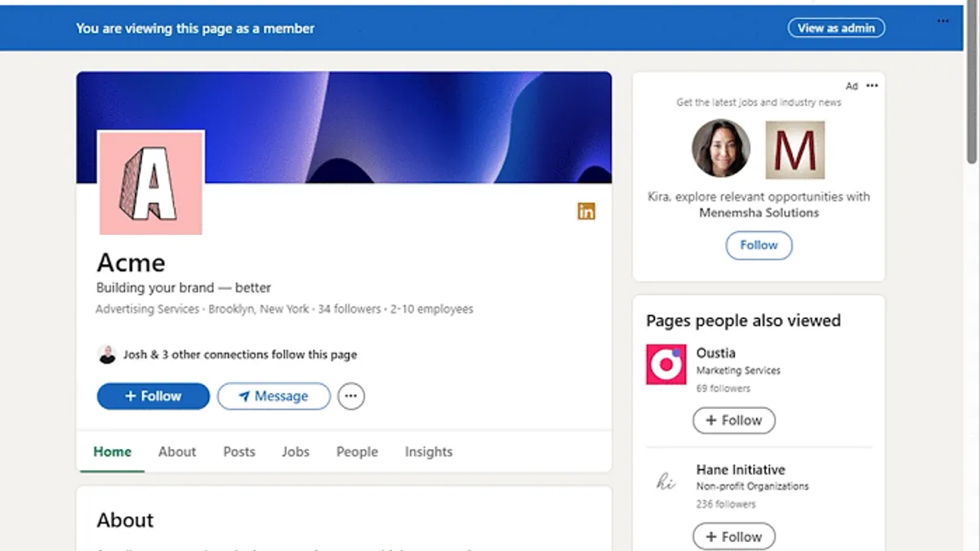Send a Message to Acme

(x=274, y=396)
